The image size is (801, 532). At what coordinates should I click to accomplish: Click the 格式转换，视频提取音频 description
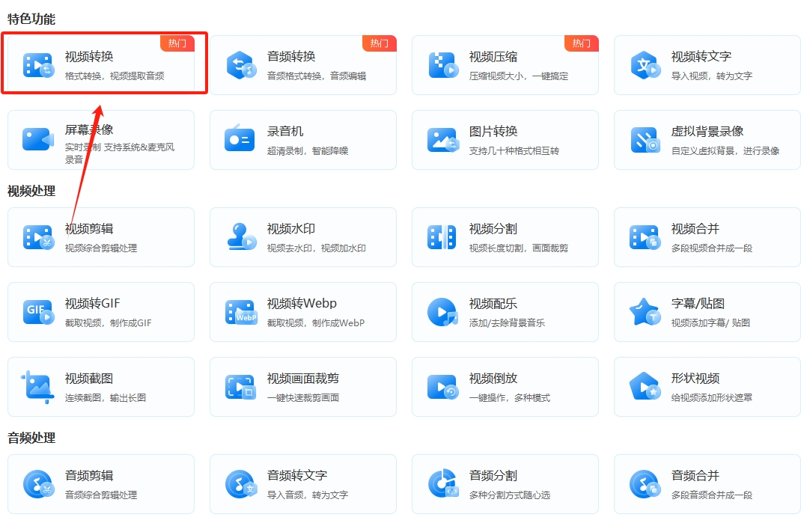pos(115,76)
